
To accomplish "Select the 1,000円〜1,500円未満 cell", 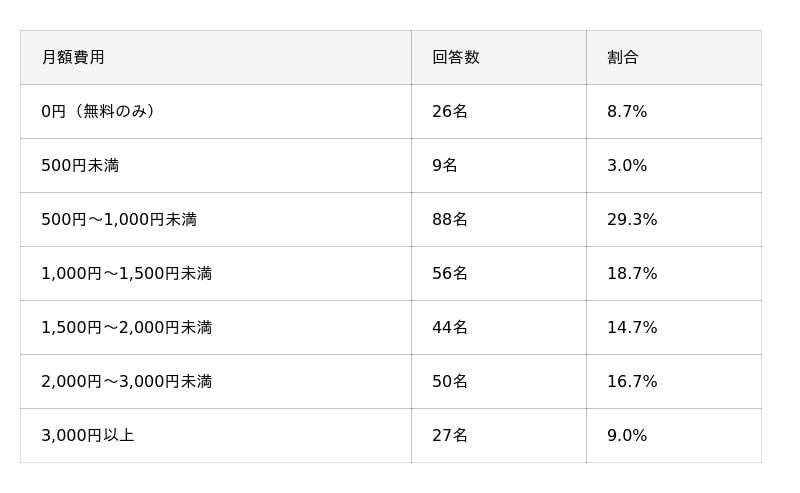I will tap(127, 273).
